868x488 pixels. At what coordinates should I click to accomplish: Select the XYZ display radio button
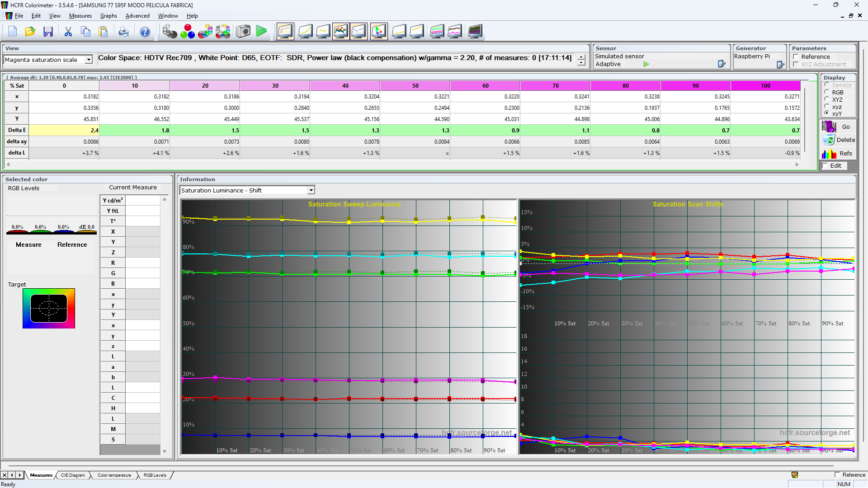(827, 99)
